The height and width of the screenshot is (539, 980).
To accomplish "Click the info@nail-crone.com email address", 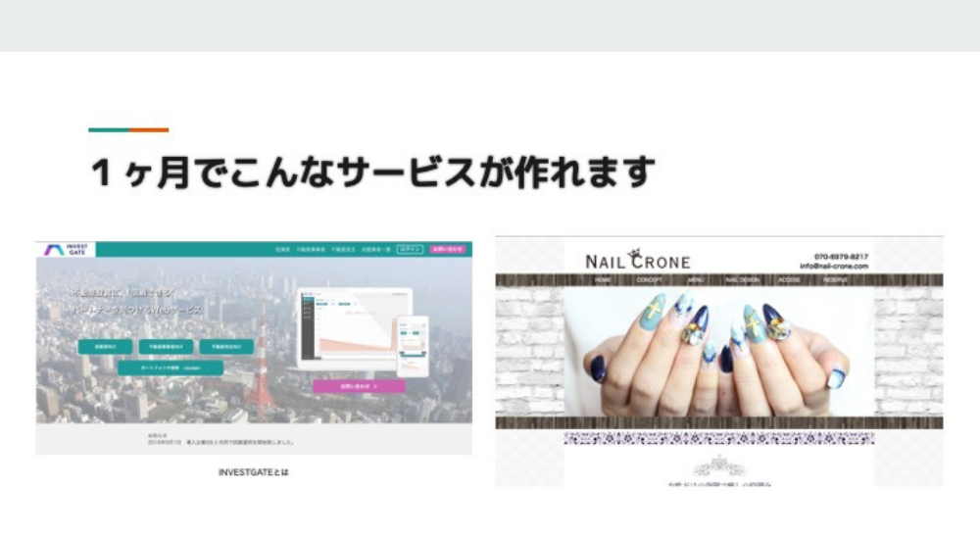I will (x=834, y=266).
